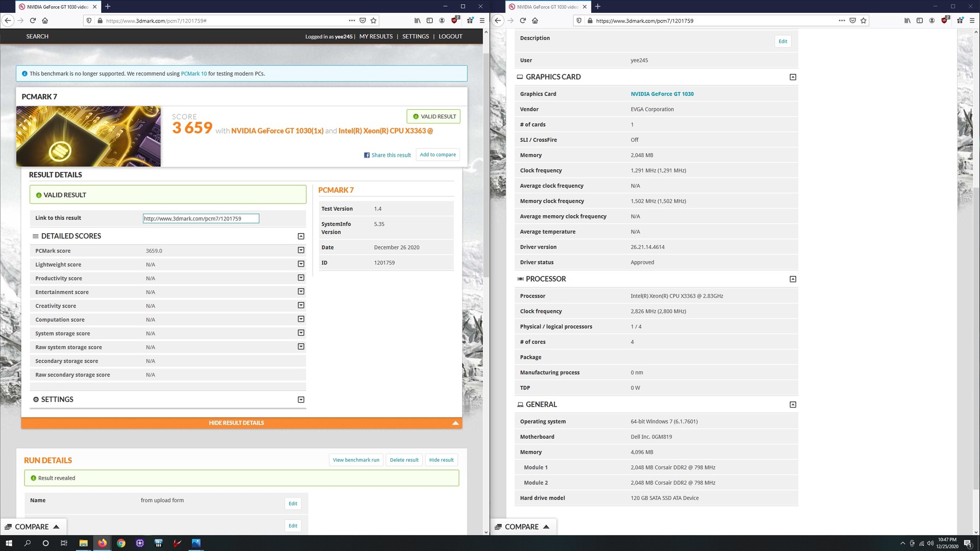Viewport: 980px width, 551px height.
Task: Open page actions dots in right window
Action: pyautogui.click(x=842, y=20)
